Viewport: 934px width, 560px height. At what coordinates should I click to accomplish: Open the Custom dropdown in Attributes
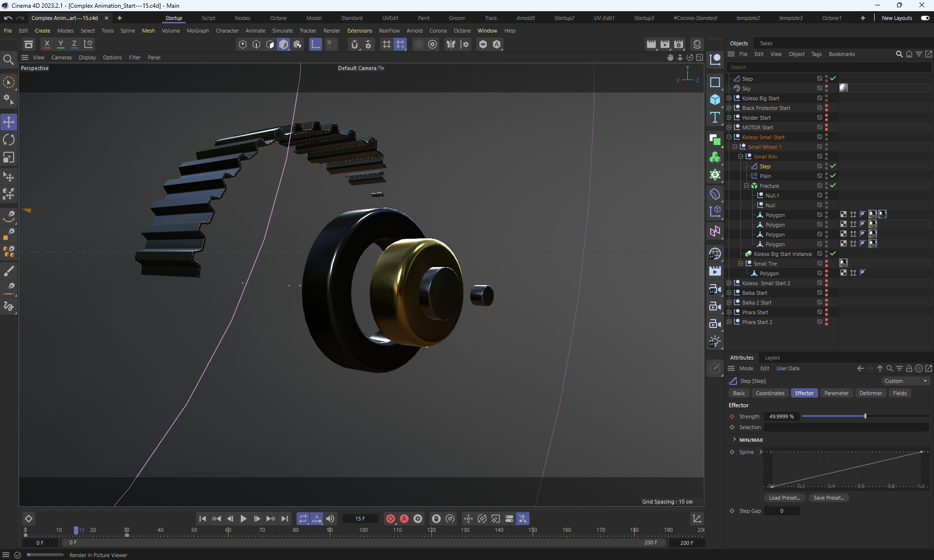905,381
